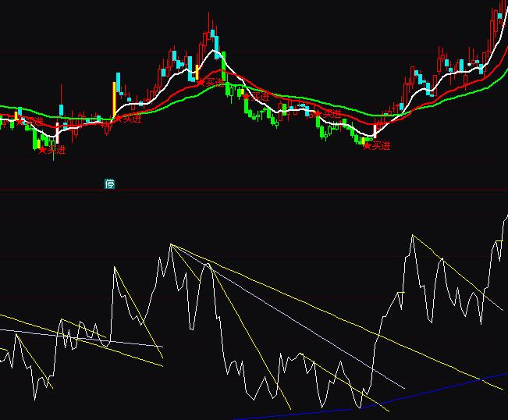Click the indicator peak where the yellow lines converge
The width and height of the screenshot is (508, 420).
point(170,245)
